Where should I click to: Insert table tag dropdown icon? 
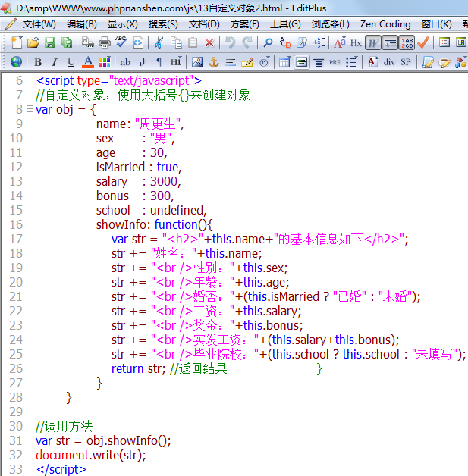point(285,62)
